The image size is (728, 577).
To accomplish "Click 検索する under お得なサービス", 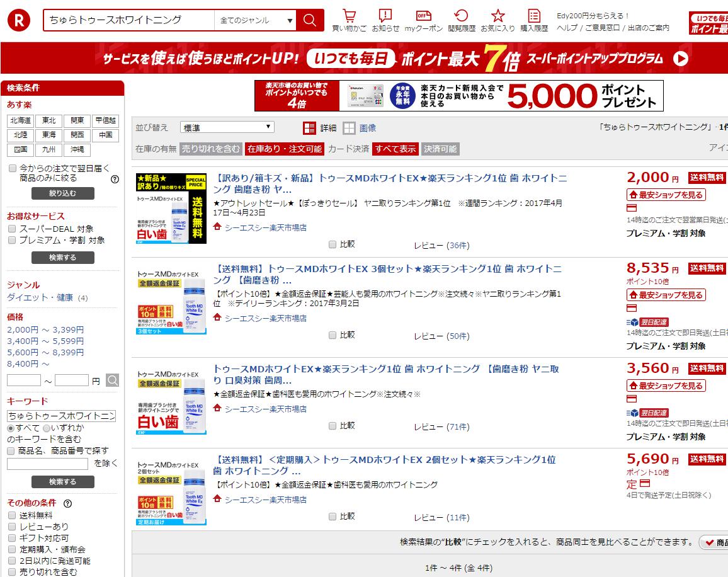I will click(63, 258).
